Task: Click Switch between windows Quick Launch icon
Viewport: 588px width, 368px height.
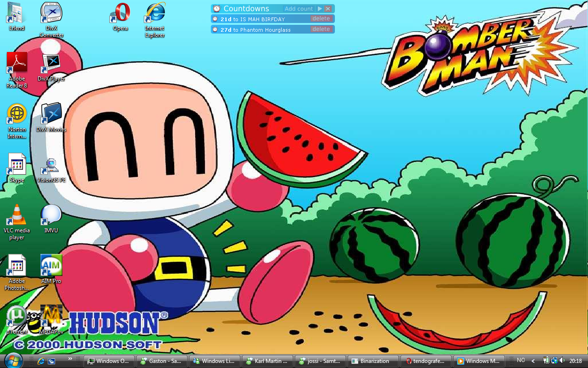Action: click(51, 361)
